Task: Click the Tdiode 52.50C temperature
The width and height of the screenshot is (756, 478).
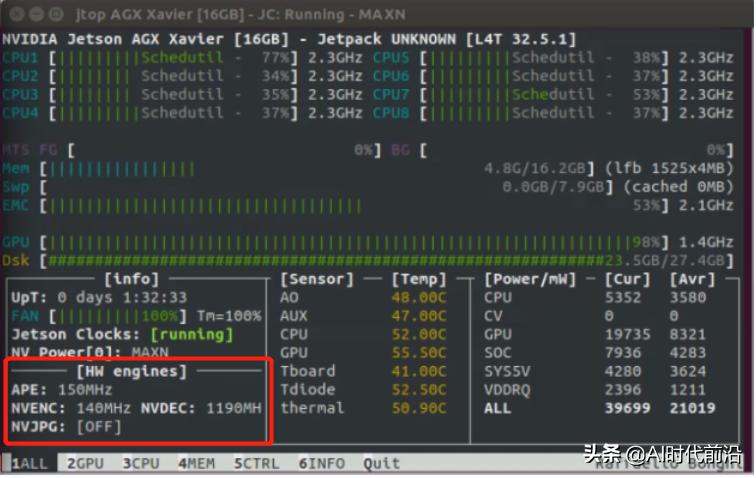Action: point(418,390)
